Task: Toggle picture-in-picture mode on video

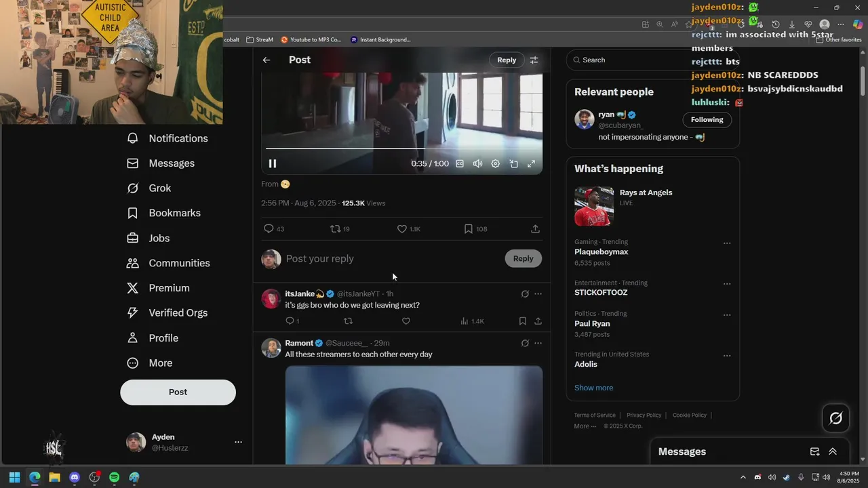Action: click(514, 163)
